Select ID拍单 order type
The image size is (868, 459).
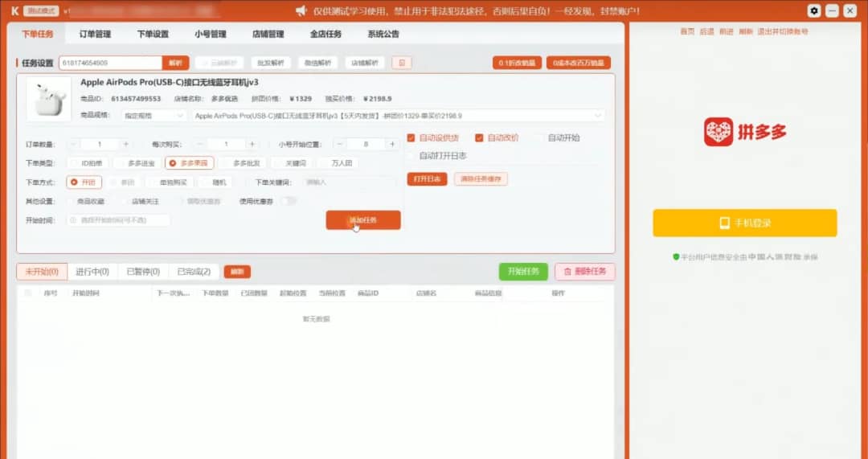click(x=88, y=163)
